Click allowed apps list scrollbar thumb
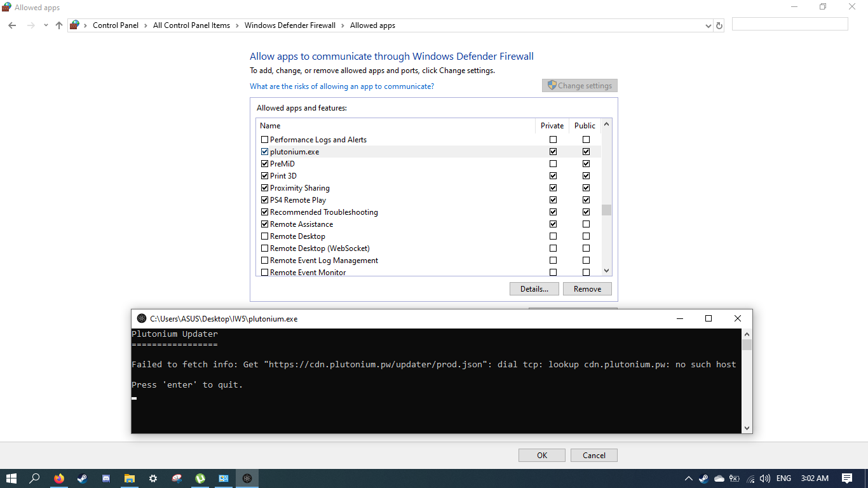 (x=606, y=210)
